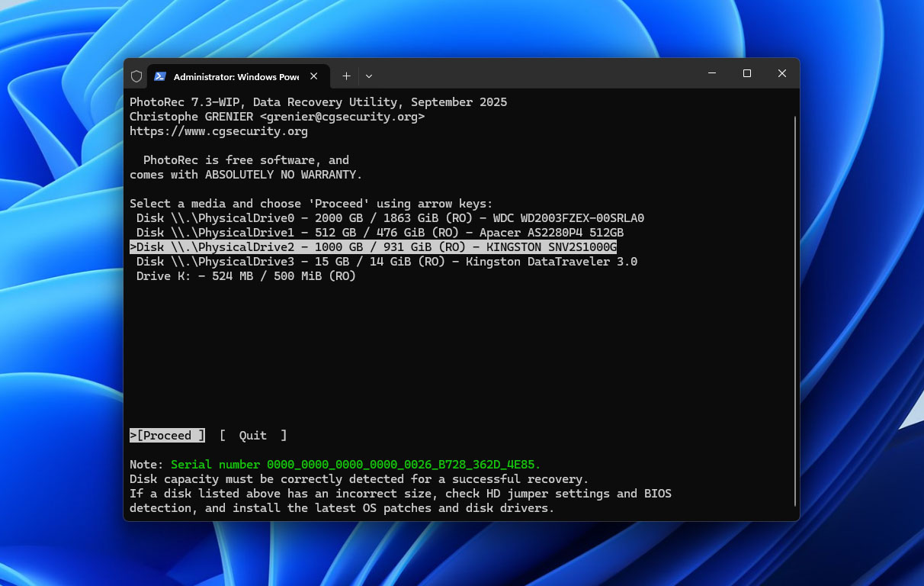Click the green serial number text
This screenshot has height=586, width=924.
coord(356,465)
